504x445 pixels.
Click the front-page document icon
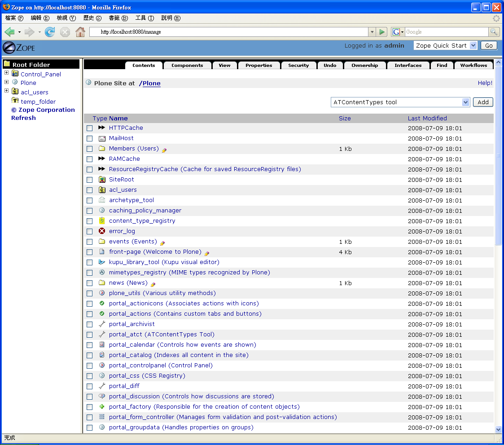(102, 251)
